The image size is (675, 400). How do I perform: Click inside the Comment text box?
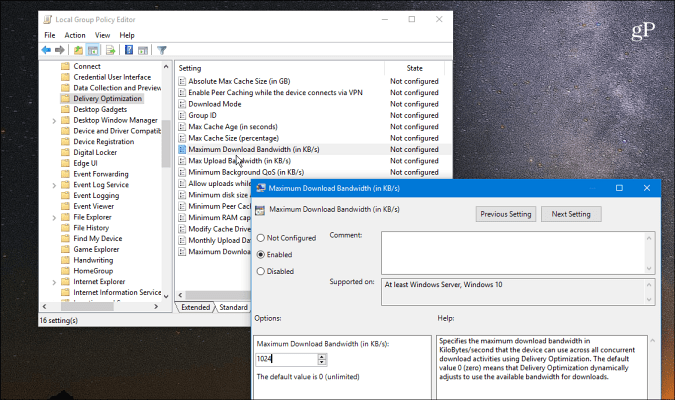pos(513,253)
